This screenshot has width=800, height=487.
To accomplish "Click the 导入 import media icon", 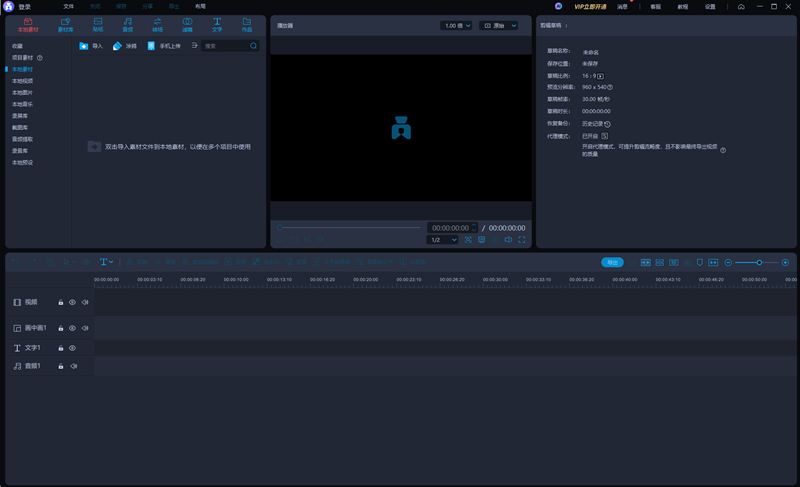I will (85, 46).
